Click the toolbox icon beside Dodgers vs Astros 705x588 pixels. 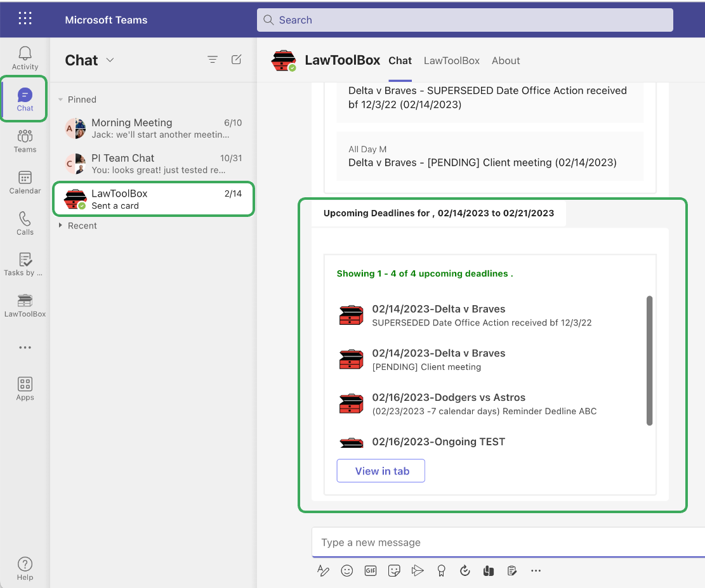pyautogui.click(x=351, y=403)
